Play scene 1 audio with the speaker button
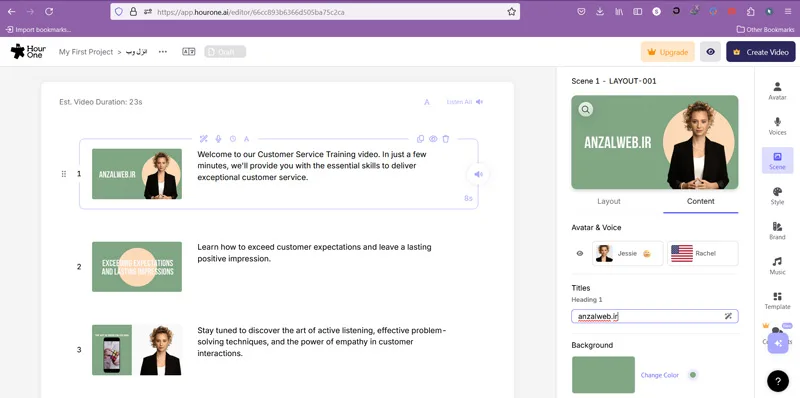Image resolution: width=800 pixels, height=398 pixels. (x=478, y=175)
